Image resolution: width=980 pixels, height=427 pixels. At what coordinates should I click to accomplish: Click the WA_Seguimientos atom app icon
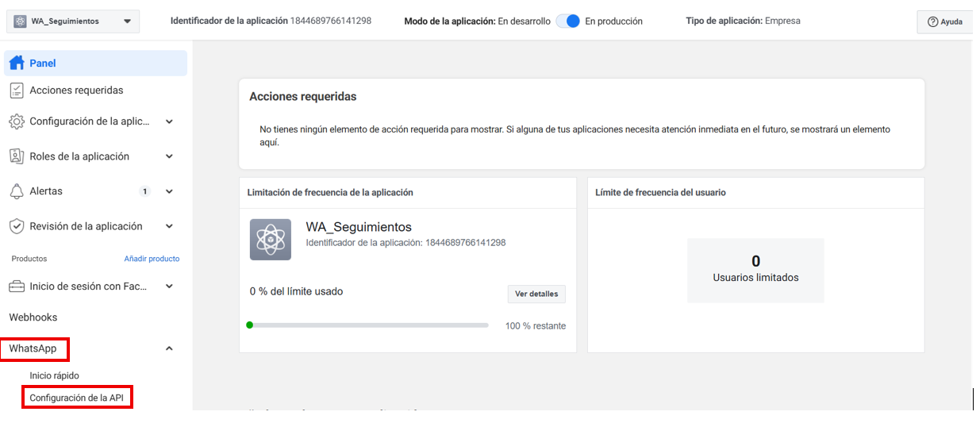point(271,240)
